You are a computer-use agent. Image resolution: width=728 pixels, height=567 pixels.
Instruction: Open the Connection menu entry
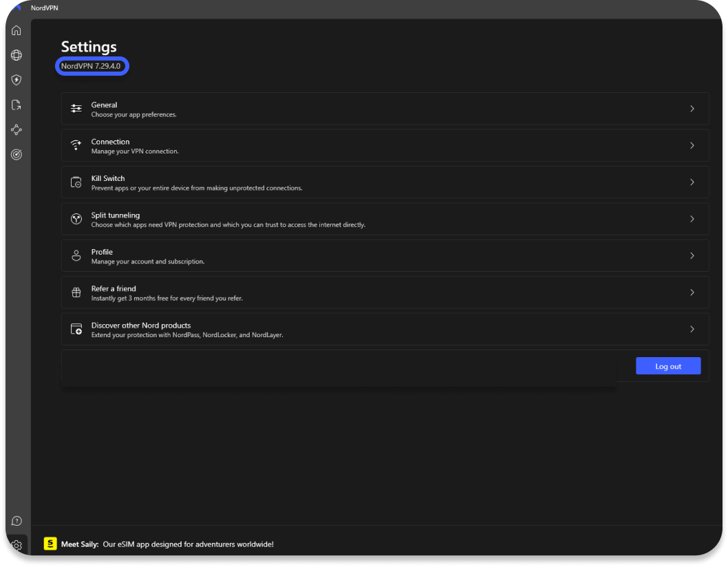pyautogui.click(x=385, y=145)
